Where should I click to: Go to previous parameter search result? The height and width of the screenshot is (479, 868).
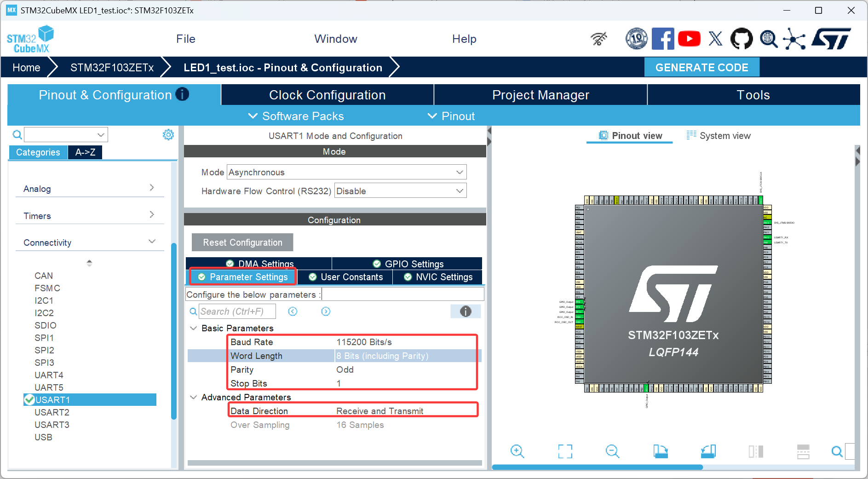tap(293, 312)
